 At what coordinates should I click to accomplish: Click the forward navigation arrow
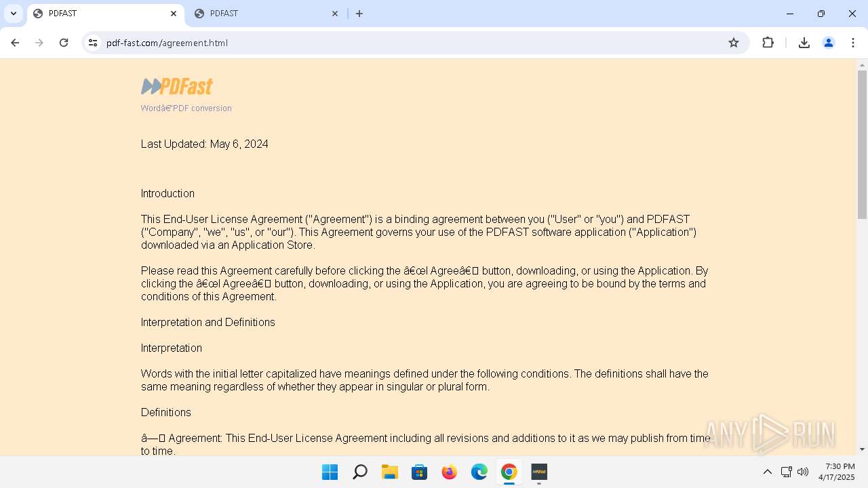click(x=39, y=43)
